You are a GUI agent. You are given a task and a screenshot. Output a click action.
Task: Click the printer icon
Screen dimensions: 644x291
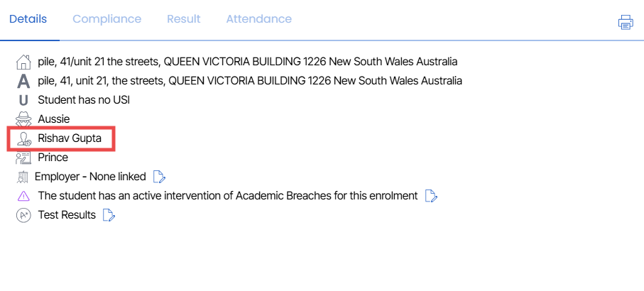pyautogui.click(x=626, y=22)
